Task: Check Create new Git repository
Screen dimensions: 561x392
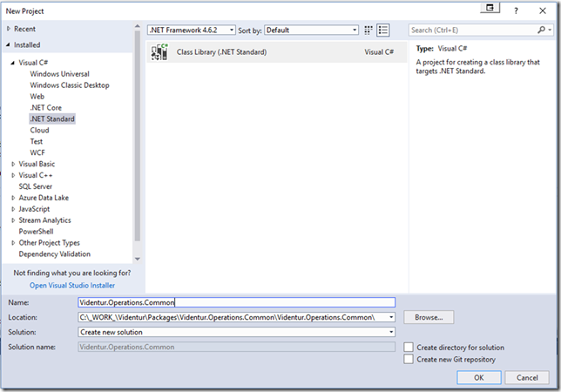Action: tap(409, 359)
